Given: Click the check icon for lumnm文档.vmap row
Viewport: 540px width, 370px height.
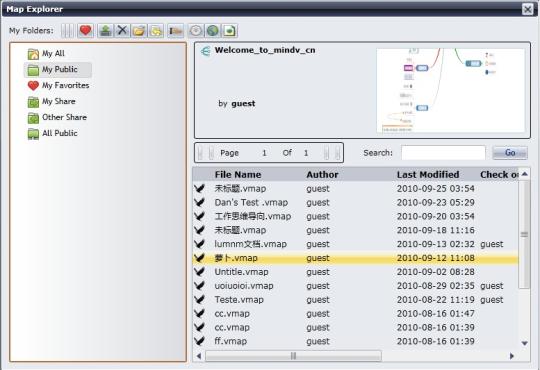Looking at the screenshot, I should click(x=199, y=244).
